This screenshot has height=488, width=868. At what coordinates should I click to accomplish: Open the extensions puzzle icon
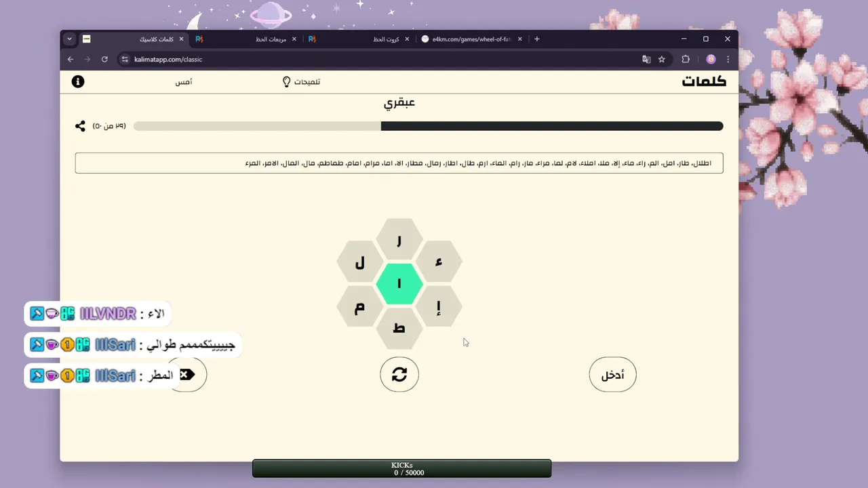pyautogui.click(x=686, y=60)
